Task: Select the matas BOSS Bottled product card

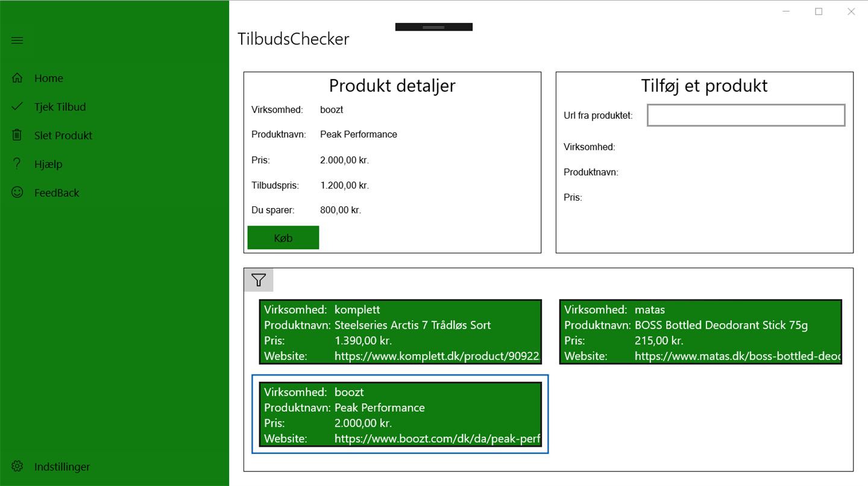Action: (700, 332)
